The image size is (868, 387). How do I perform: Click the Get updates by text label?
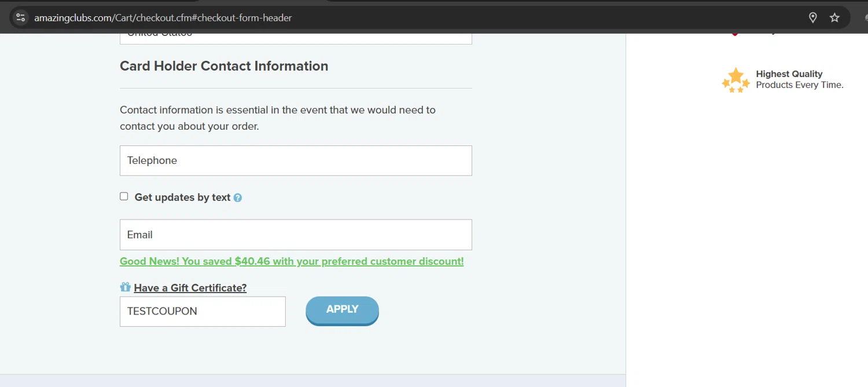pos(182,198)
